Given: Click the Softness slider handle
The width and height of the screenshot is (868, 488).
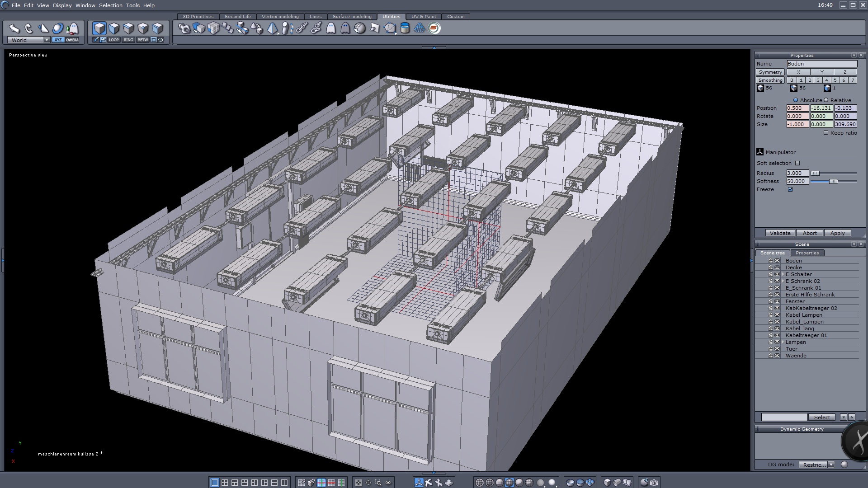Looking at the screenshot, I should [833, 181].
